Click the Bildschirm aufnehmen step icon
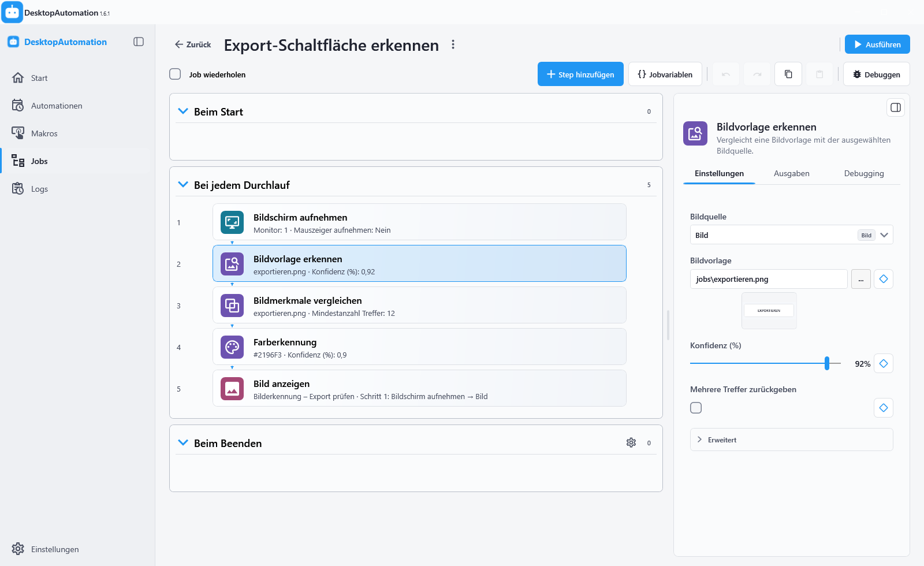 coord(232,222)
